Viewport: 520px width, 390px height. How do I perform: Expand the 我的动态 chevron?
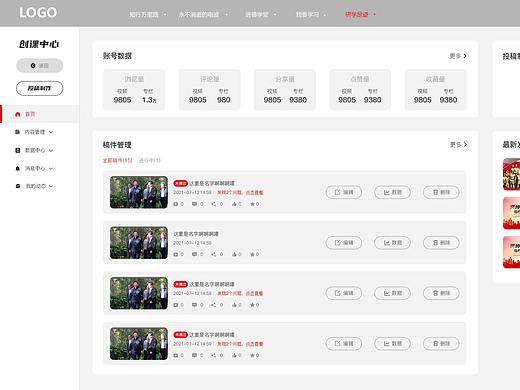coord(51,186)
